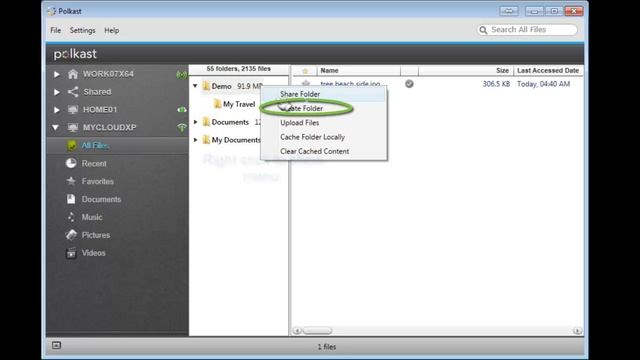Screen dimensions: 640x360
Task: Sort by Last Accessed Date column
Action: 548,71
